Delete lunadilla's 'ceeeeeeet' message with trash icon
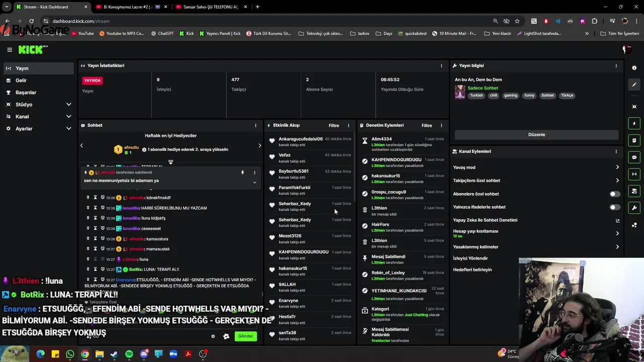The image size is (644, 362). click(88, 228)
